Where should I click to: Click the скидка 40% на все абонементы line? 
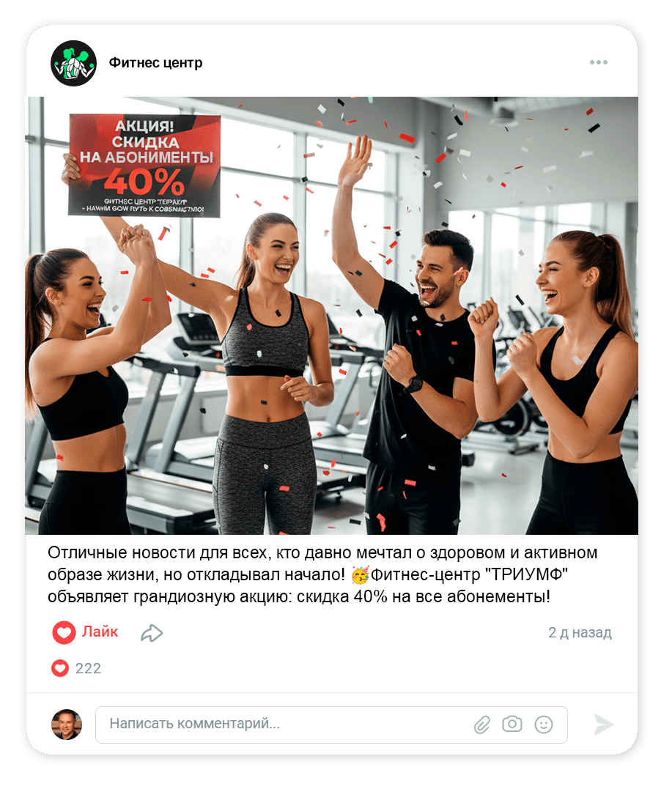424,596
